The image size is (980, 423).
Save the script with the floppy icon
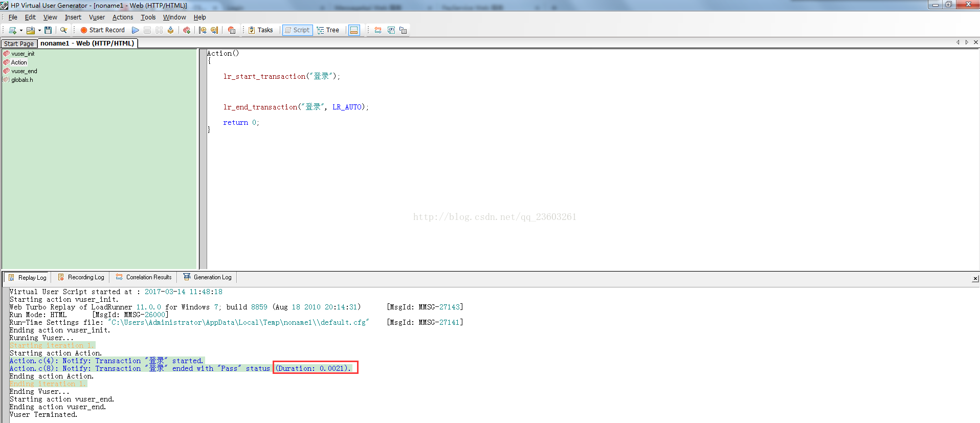[x=48, y=30]
